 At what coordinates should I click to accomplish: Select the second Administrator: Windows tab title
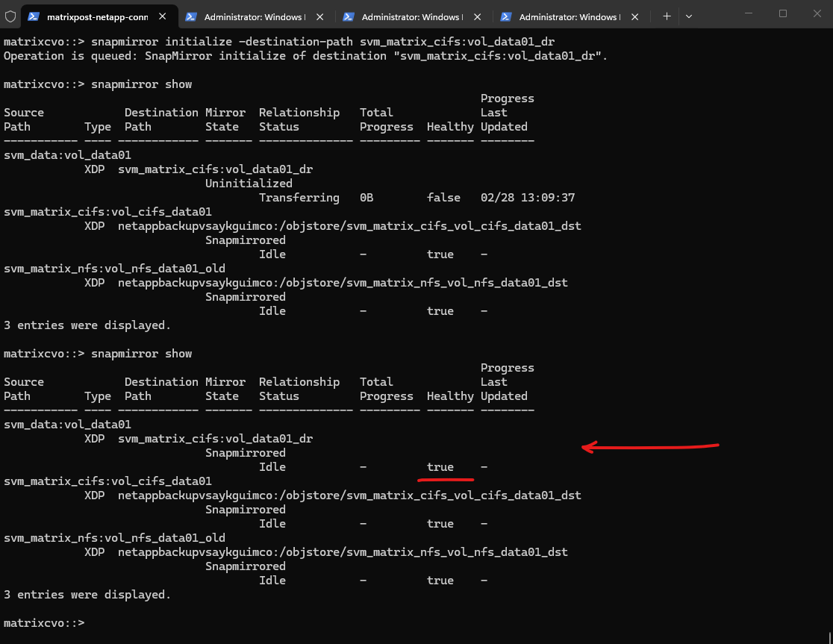pyautogui.click(x=254, y=16)
